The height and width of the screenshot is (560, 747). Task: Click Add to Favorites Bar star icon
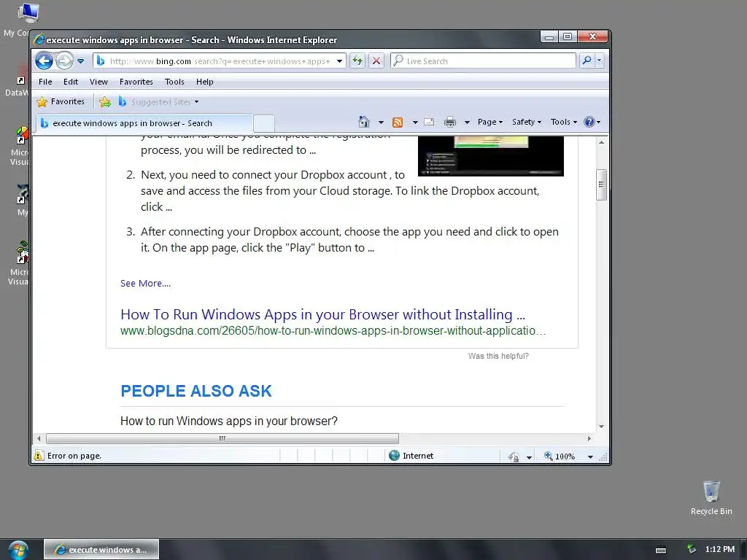(x=105, y=102)
